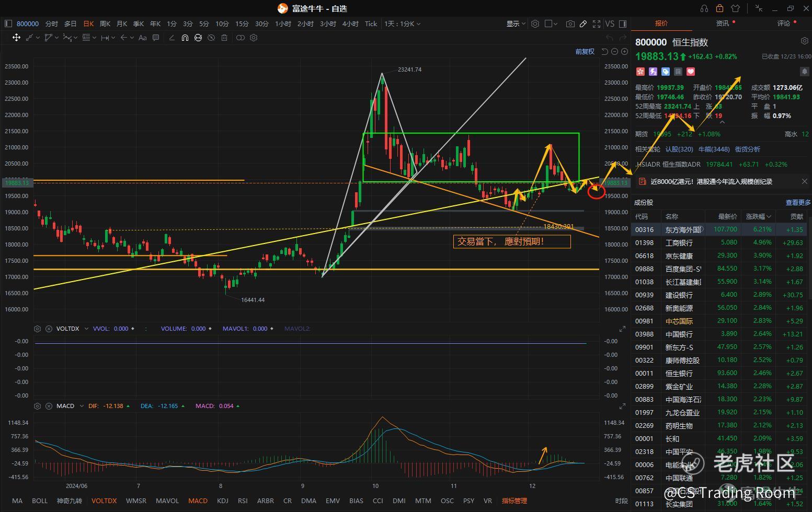The height and width of the screenshot is (512, 812).
Task: Select the arrow marker drawing tool
Action: coord(123,38)
